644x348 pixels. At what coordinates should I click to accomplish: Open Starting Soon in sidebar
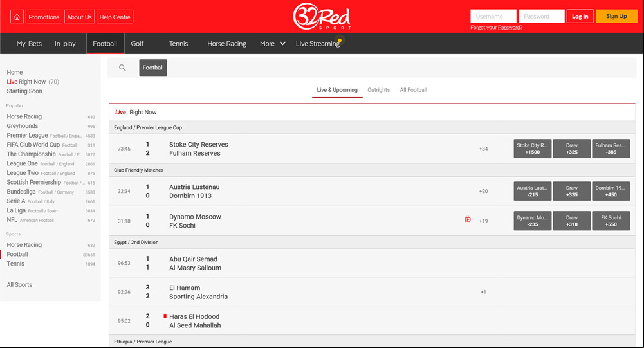click(24, 91)
